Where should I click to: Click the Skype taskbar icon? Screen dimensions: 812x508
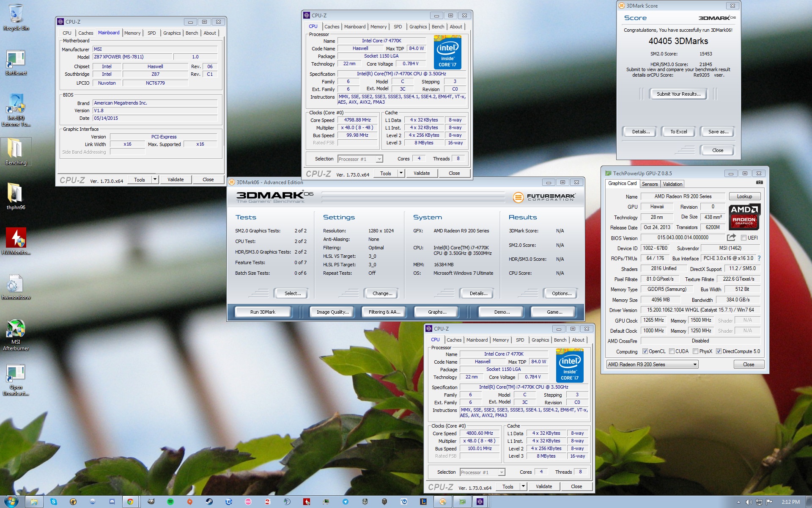(54, 502)
